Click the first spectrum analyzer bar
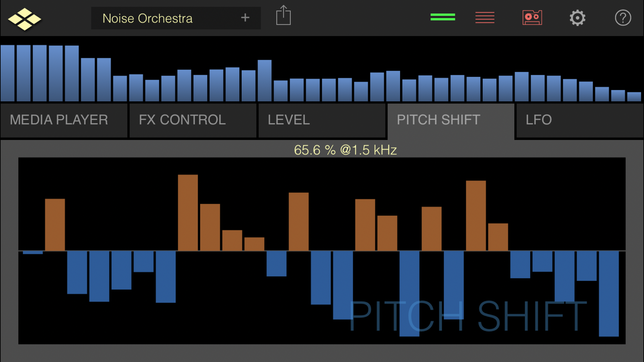644x362 pixels. tap(8, 73)
